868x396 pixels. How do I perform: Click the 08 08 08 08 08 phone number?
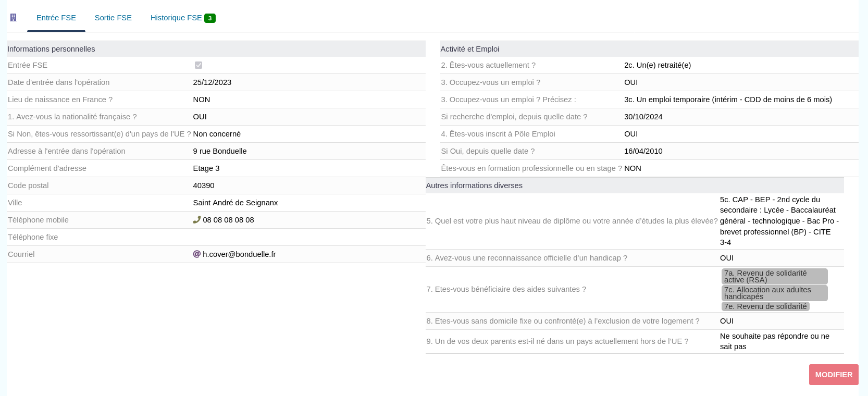(x=228, y=220)
